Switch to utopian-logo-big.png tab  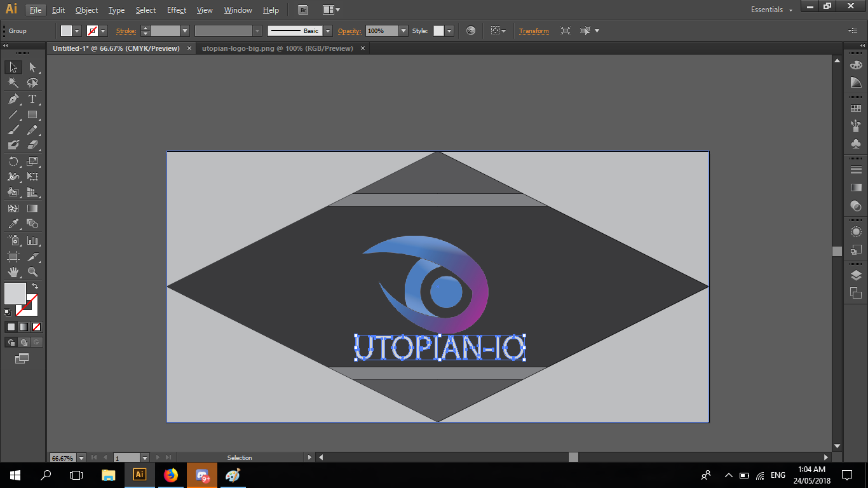point(277,48)
